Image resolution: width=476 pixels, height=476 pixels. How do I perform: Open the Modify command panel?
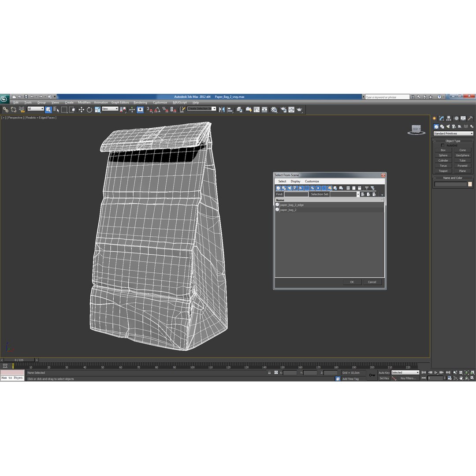(x=441, y=119)
